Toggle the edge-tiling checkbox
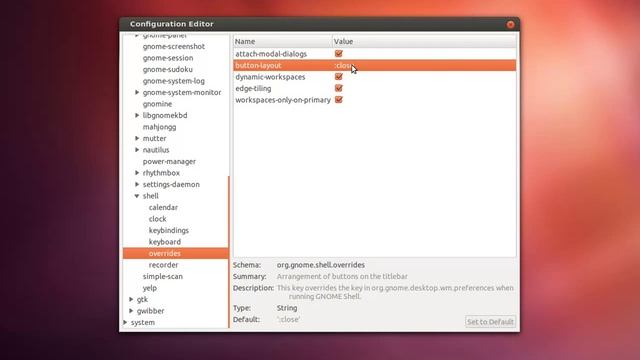Image resolution: width=640 pixels, height=360 pixels. coord(338,88)
